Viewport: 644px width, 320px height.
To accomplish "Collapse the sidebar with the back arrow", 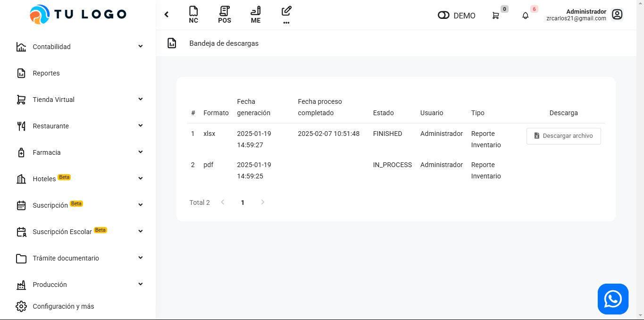I will 167,15.
